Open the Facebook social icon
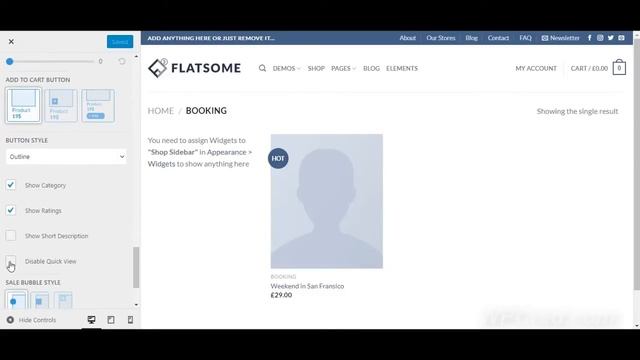Image resolution: width=640 pixels, height=360 pixels. pos(589,38)
